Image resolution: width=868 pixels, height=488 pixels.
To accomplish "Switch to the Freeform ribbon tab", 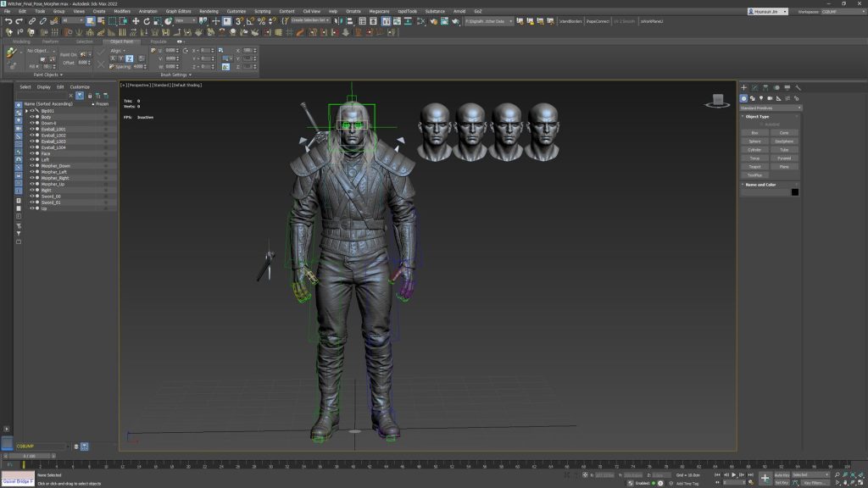I will (x=50, y=42).
